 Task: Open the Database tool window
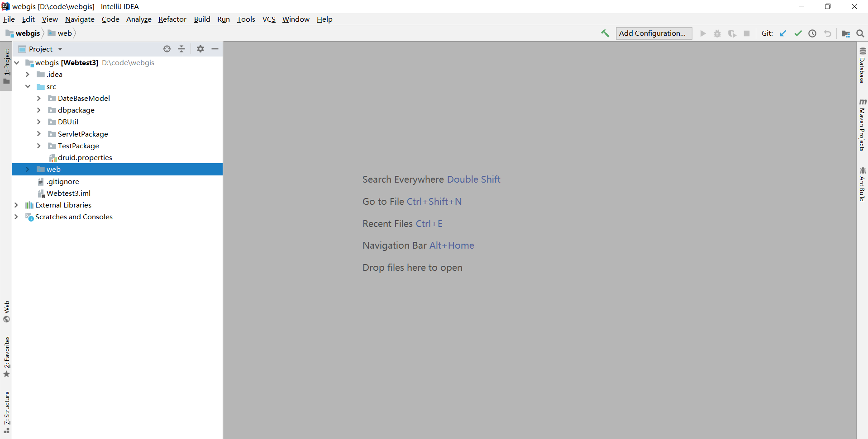[862, 65]
